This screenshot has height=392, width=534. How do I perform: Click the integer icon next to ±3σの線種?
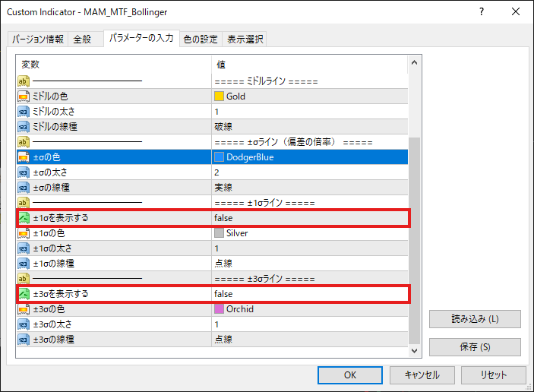point(23,340)
